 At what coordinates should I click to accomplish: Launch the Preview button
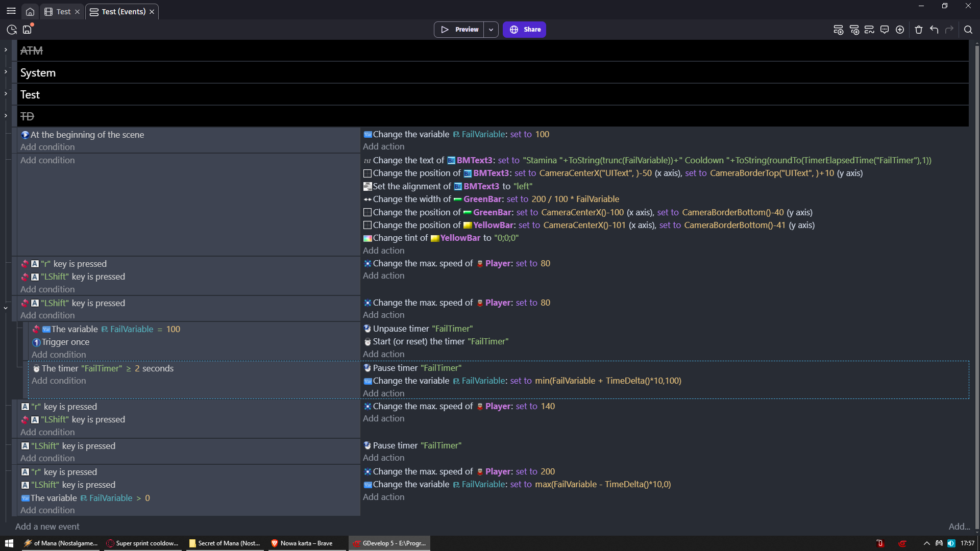tap(459, 30)
